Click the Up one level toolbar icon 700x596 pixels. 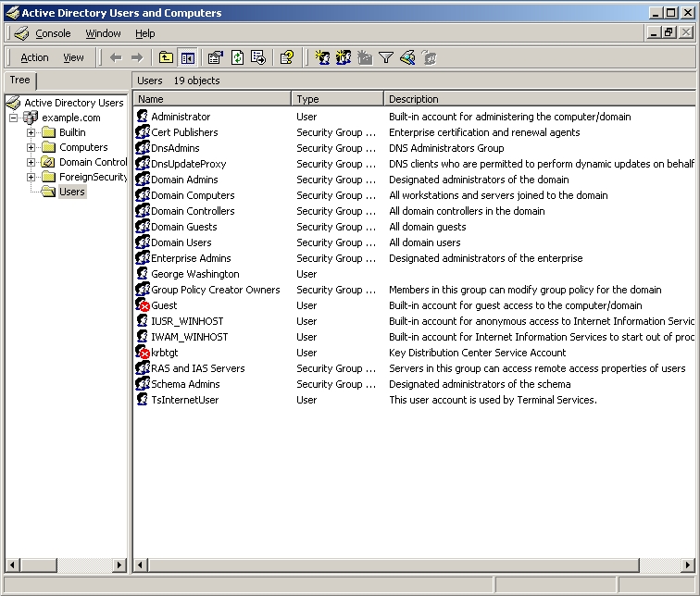tap(166, 57)
